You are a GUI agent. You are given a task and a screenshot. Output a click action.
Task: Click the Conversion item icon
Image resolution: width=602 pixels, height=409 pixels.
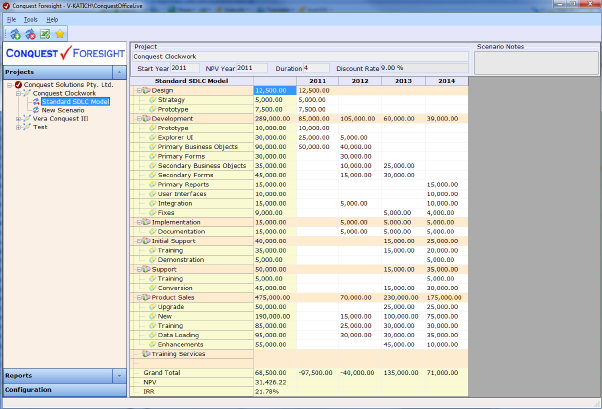pyautogui.click(x=152, y=288)
